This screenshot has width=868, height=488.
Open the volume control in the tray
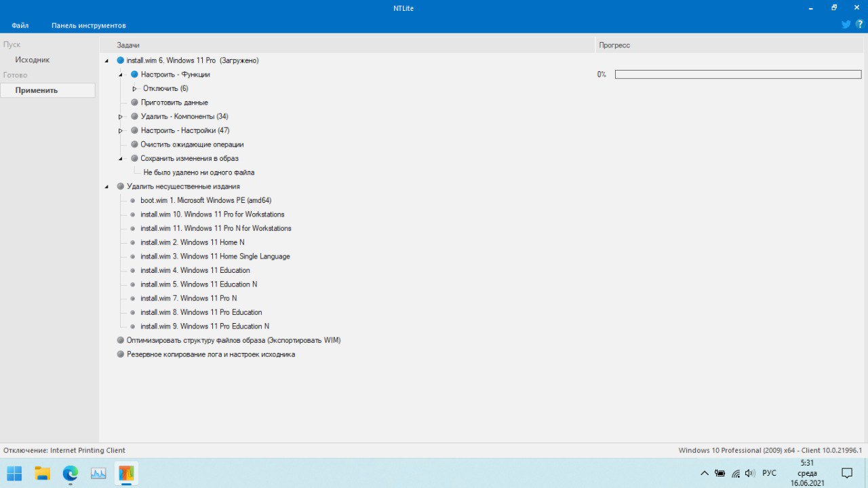coord(749,473)
